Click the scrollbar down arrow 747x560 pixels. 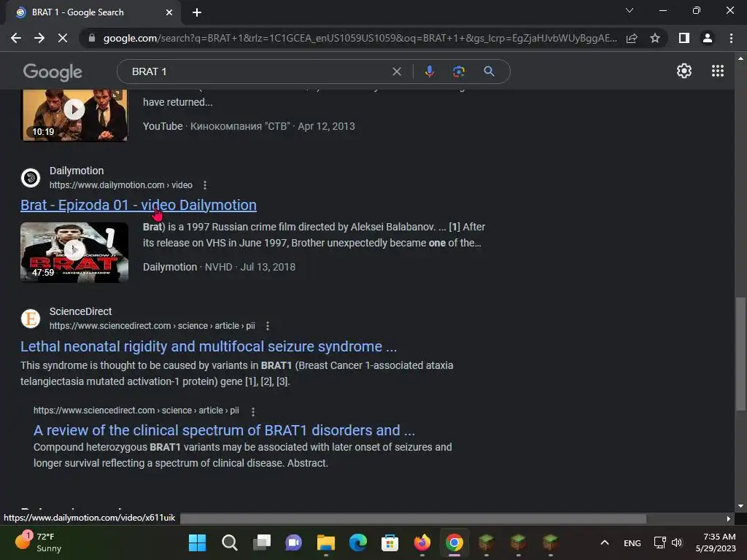(740, 506)
